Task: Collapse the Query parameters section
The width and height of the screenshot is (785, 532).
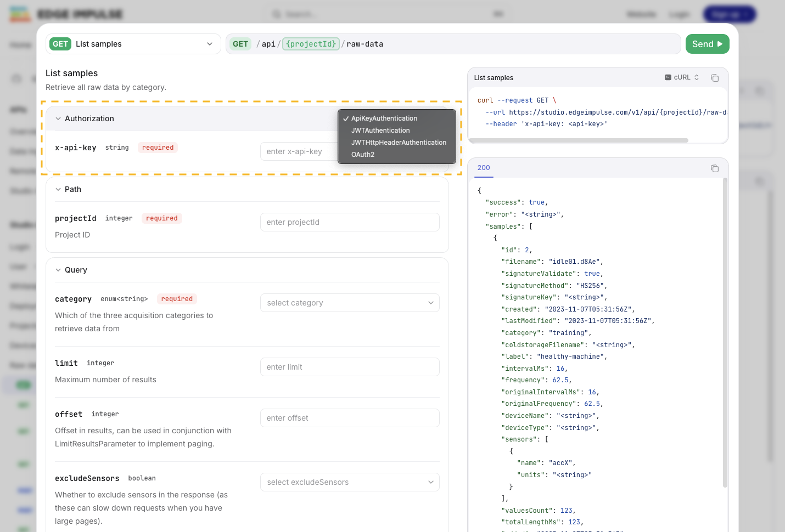Action: pyautogui.click(x=58, y=270)
